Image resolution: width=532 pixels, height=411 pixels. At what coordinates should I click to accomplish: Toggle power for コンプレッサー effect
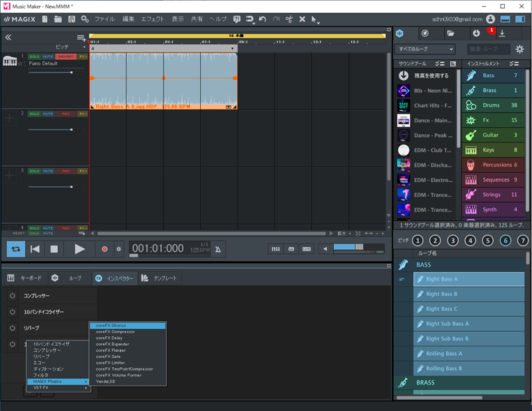pos(12,295)
